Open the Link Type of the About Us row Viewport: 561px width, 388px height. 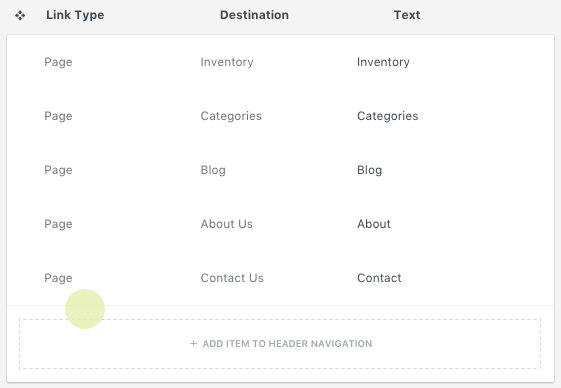tap(58, 224)
